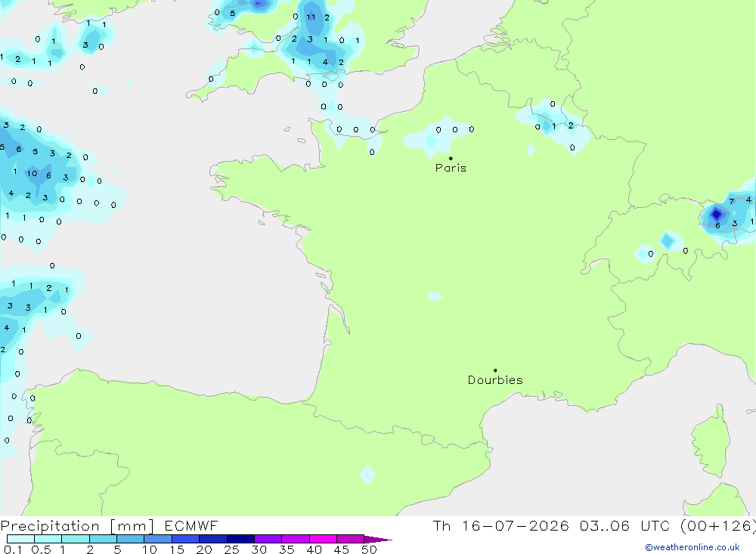Screen dimensions: 756x554
Task: Click the '11' precipitation value over Britain
Action: [311, 17]
